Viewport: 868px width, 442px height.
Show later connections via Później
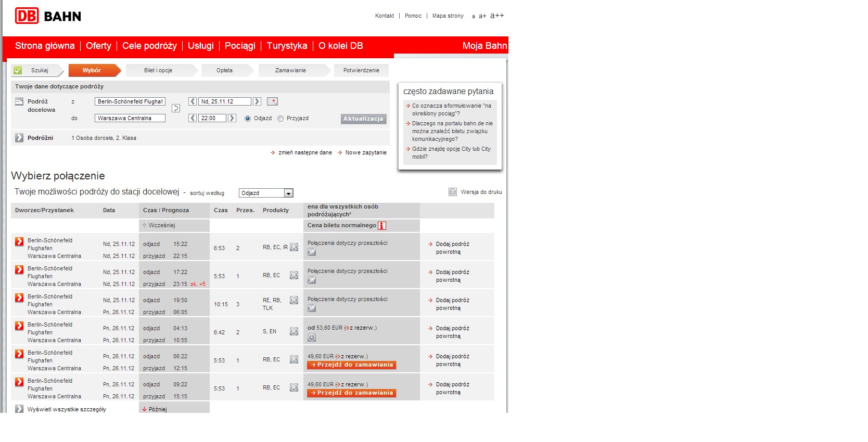(x=155, y=409)
